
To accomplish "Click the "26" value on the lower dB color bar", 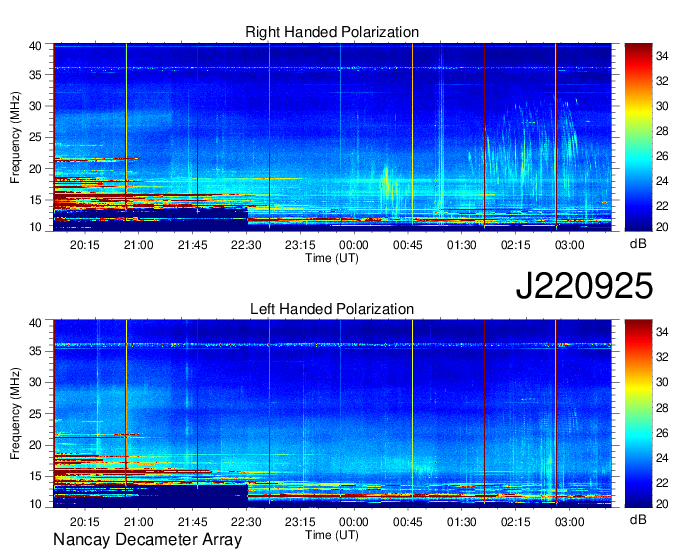I will pos(662,433).
